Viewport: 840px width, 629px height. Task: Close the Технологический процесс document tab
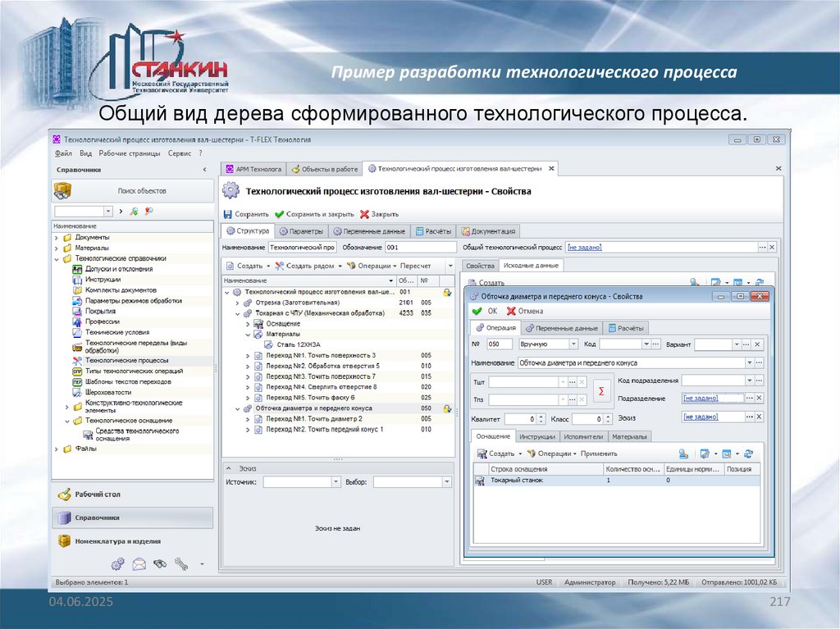[x=551, y=168]
